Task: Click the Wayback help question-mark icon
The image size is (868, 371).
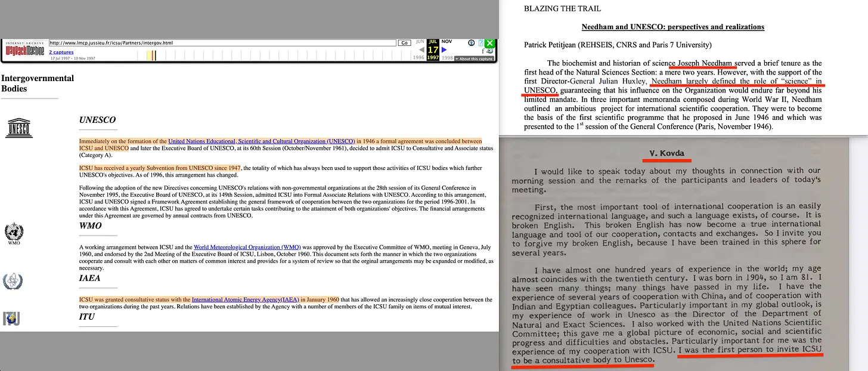Action: pos(480,43)
